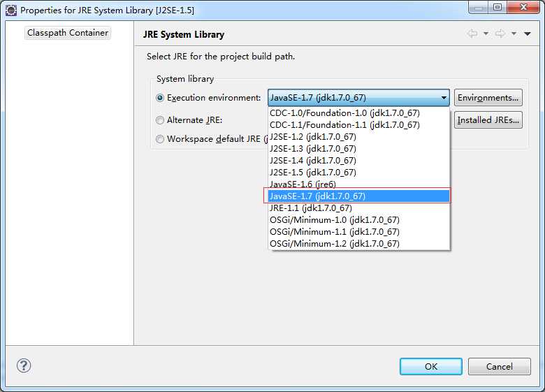Choose J2SE-1.2 (jdk1.7.0_67) option

click(359, 136)
